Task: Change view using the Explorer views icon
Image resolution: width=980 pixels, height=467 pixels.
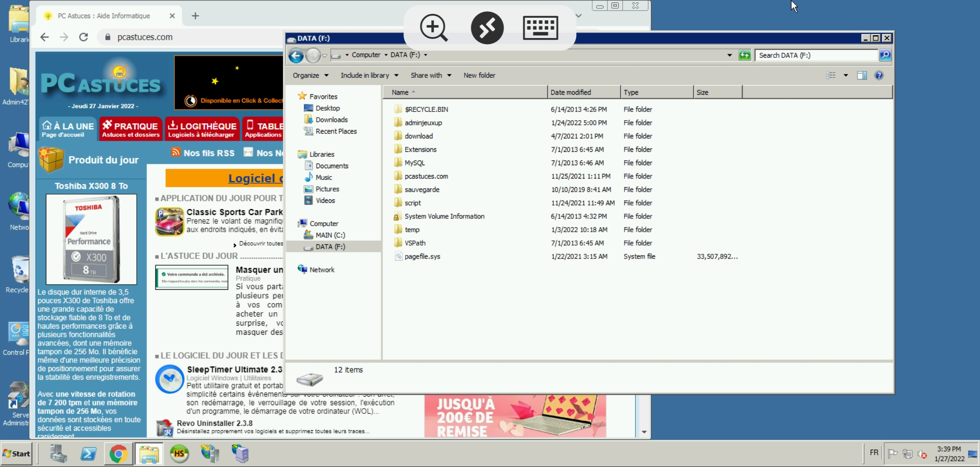Action: 831,75
